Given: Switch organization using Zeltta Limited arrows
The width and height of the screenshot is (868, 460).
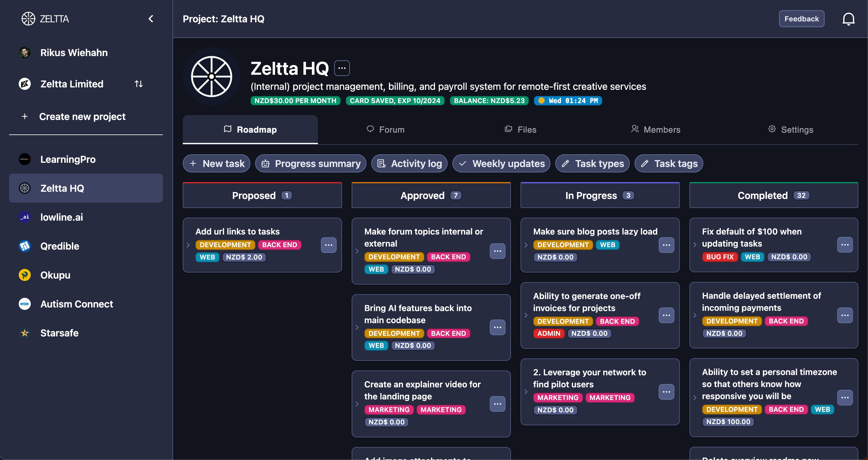Looking at the screenshot, I should tap(139, 84).
